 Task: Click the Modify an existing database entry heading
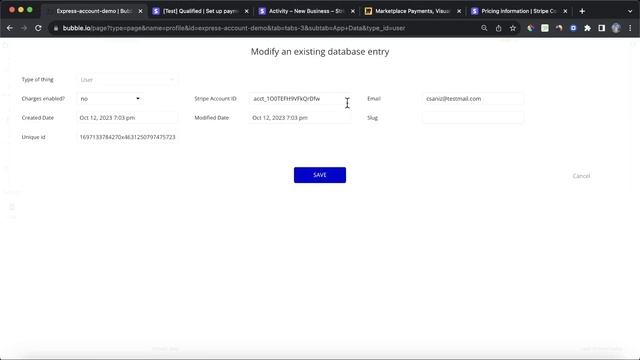[x=320, y=52]
